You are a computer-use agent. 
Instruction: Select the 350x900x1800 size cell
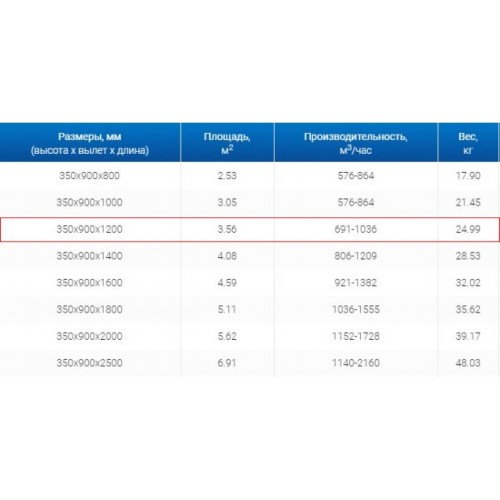(89, 309)
